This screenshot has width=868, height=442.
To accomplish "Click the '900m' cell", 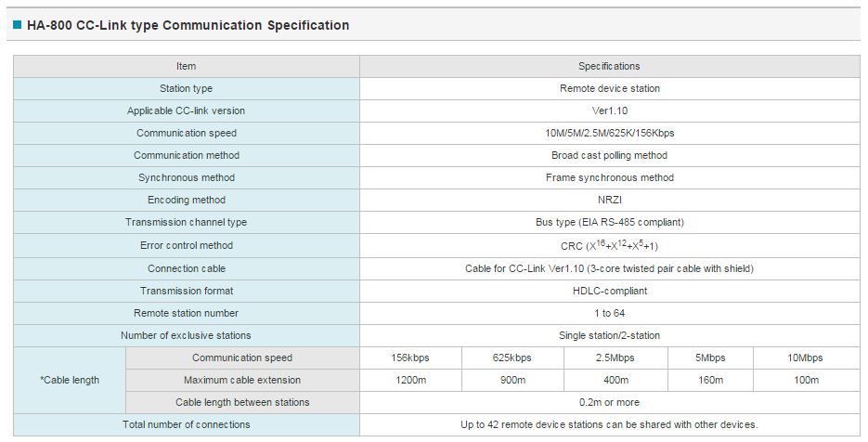I will [x=512, y=380].
